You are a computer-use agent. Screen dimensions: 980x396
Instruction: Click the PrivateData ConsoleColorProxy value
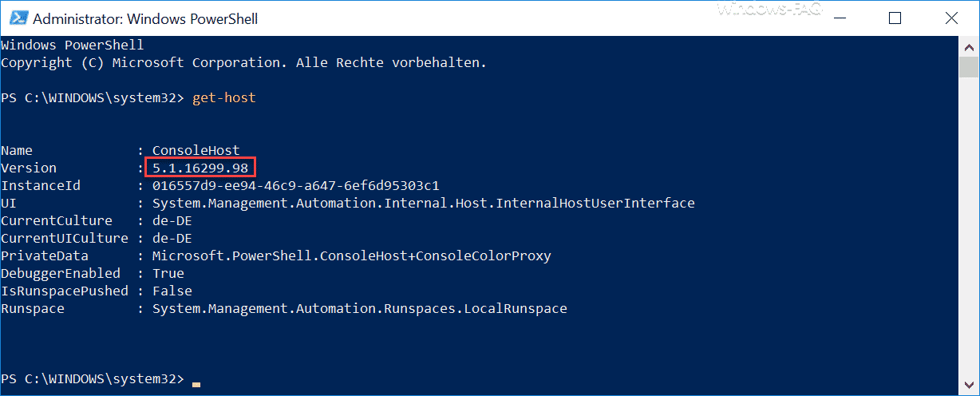click(352, 255)
